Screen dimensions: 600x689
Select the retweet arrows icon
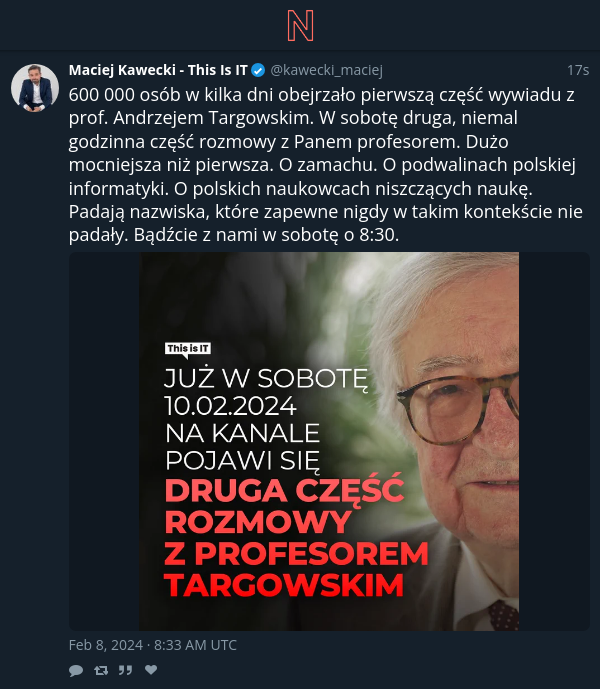click(x=101, y=670)
